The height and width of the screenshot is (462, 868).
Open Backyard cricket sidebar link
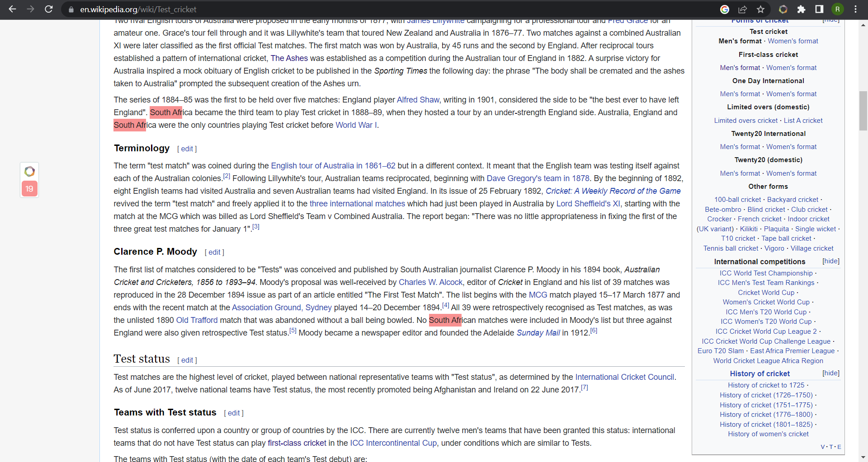[793, 200]
